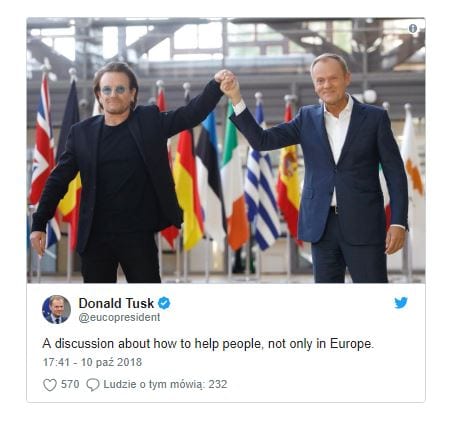Click the reply speech bubble icon
452x422 pixels.
tap(93, 385)
